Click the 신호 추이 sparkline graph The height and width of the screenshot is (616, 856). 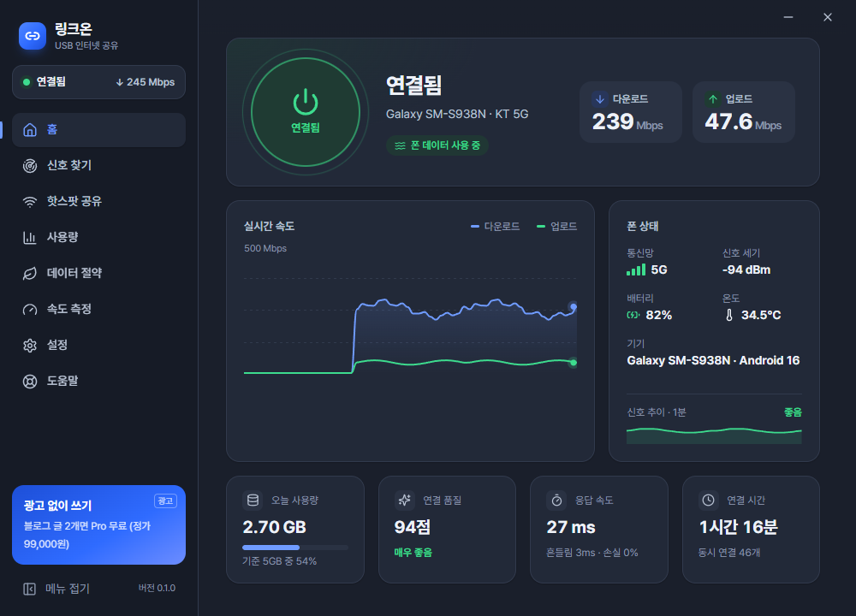click(714, 435)
